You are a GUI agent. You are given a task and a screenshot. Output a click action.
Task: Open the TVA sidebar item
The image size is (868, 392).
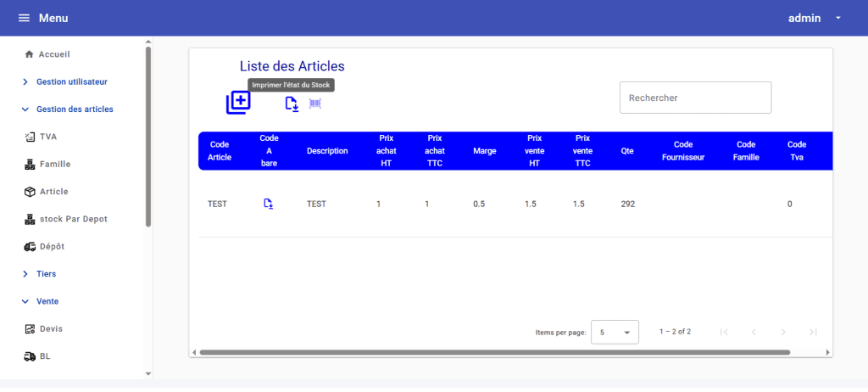click(48, 137)
